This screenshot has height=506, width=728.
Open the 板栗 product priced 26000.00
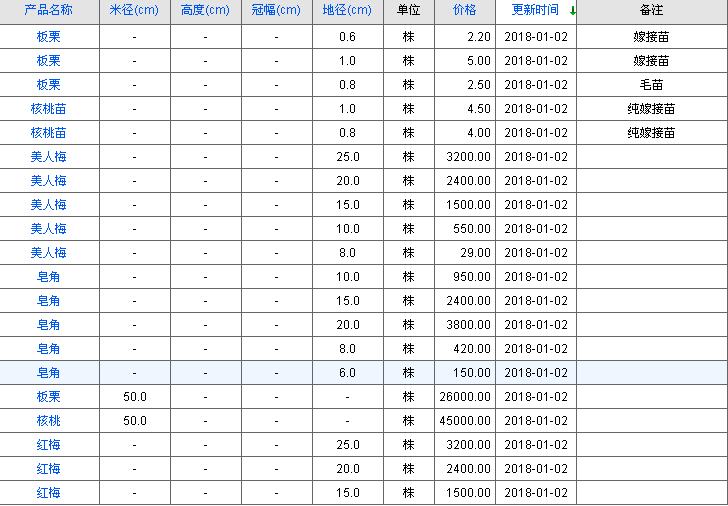48,397
